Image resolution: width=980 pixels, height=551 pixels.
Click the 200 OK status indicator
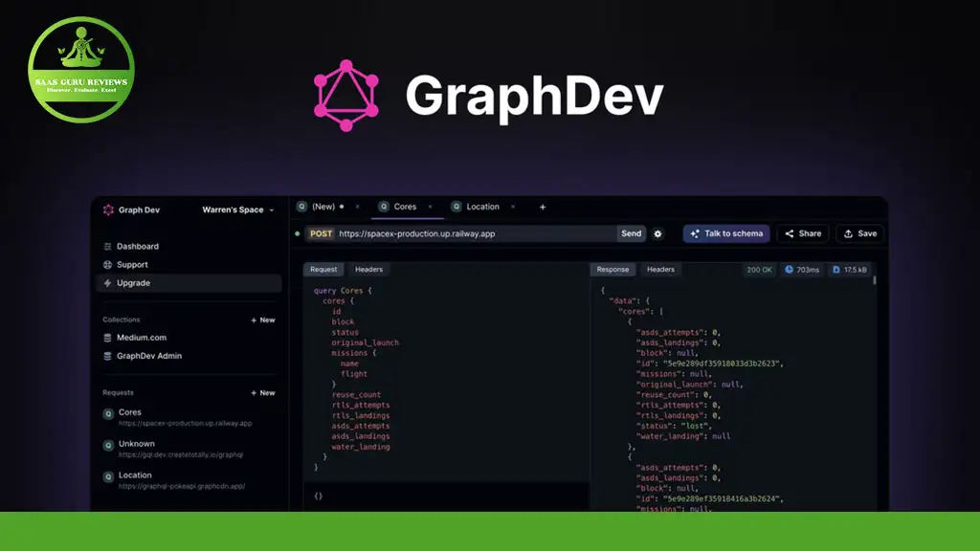[759, 270]
